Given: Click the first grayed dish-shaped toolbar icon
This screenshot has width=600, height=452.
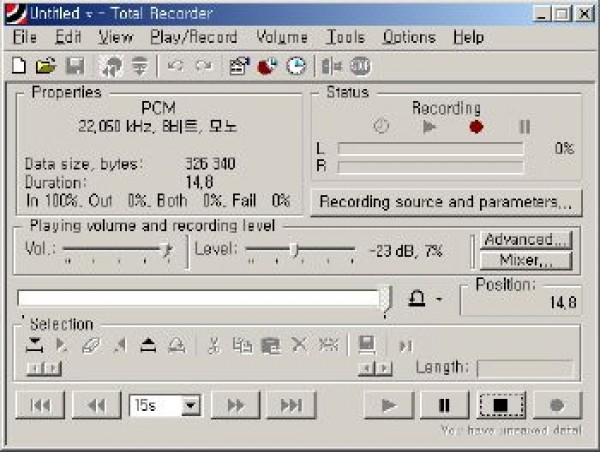Looking at the screenshot, I should point(112,66).
